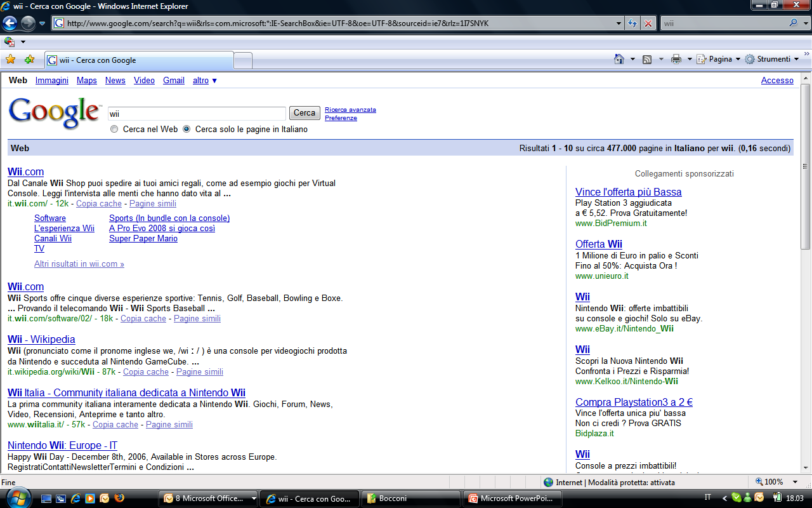Open a new blank browser tab

243,61
